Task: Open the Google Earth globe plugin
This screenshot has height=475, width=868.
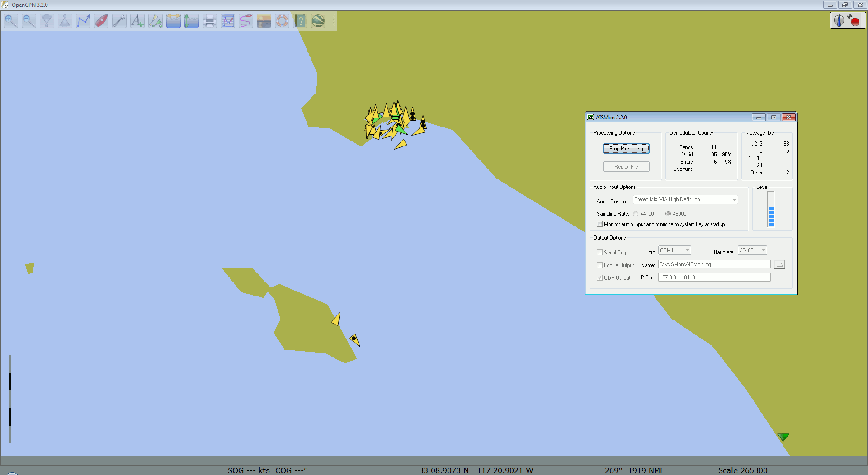Action: (318, 21)
